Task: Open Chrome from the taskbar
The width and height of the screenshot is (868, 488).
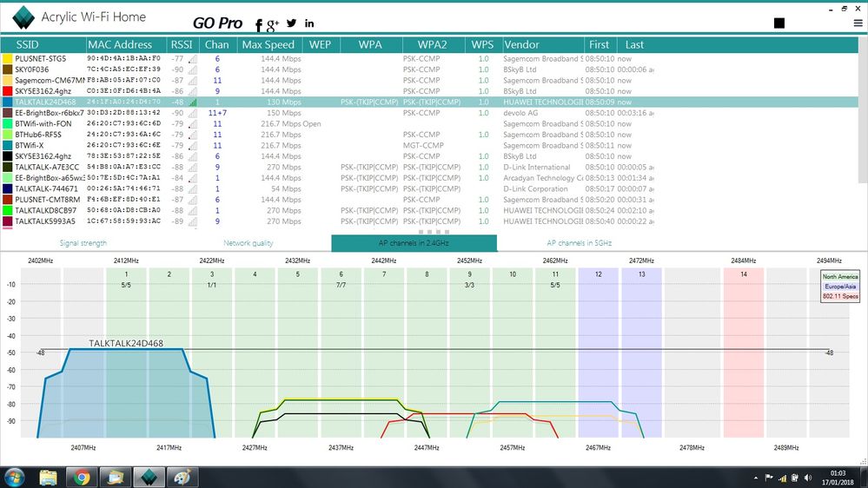Action: pyautogui.click(x=82, y=477)
